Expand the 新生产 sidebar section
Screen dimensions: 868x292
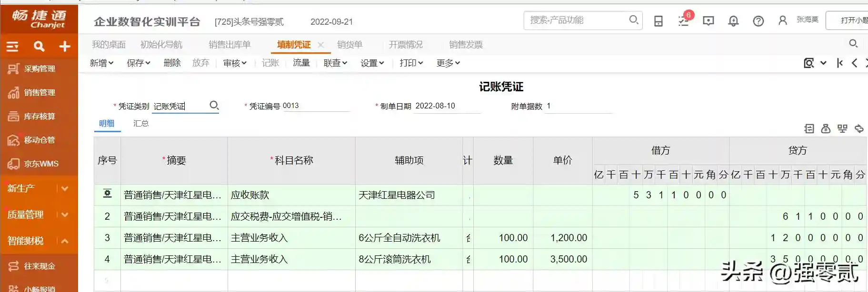pos(65,188)
